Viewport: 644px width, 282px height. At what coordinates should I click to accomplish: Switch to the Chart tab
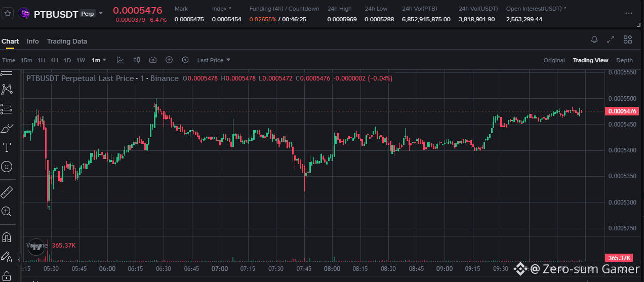click(x=10, y=42)
